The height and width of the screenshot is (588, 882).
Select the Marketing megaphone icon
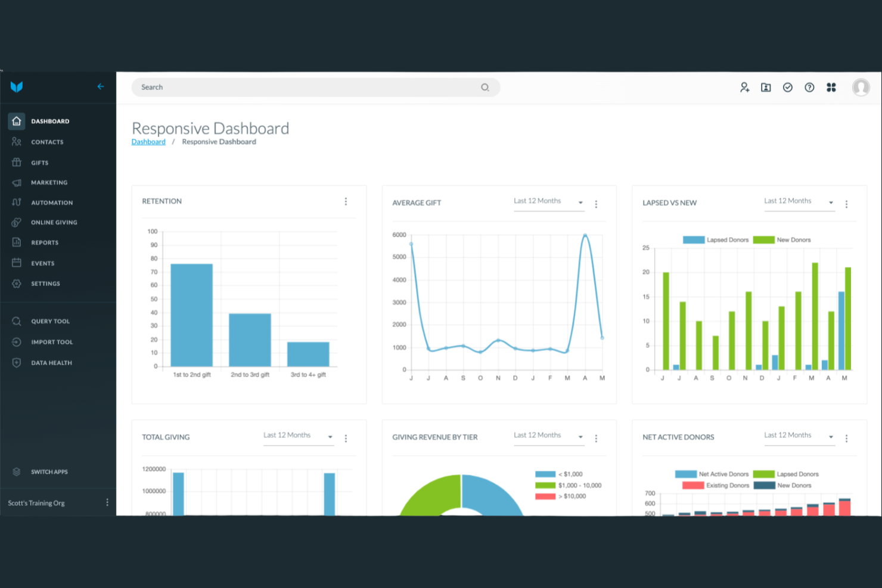pos(17,182)
